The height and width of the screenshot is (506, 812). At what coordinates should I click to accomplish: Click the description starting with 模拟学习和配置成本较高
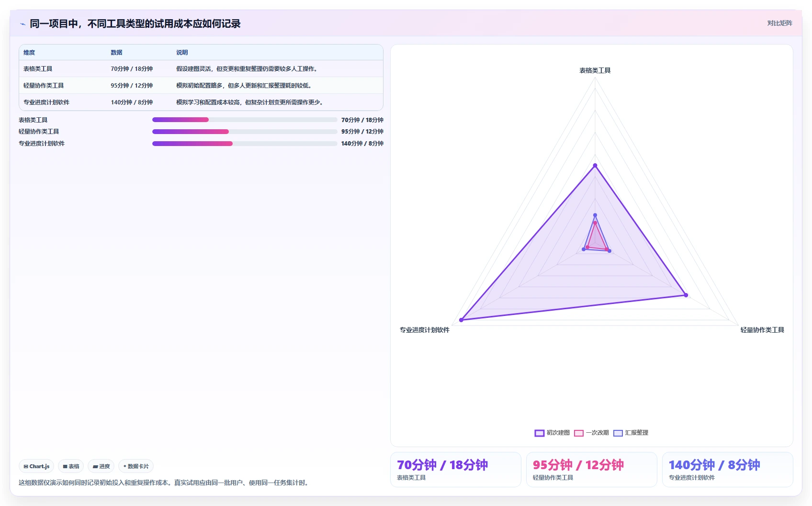[249, 102]
